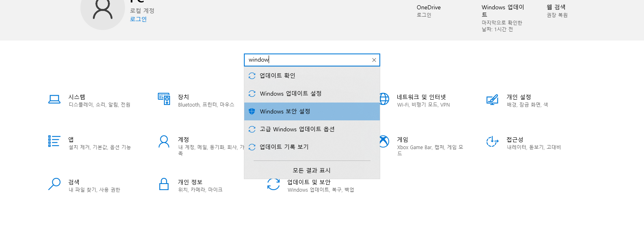The height and width of the screenshot is (246, 644).
Task: Open 장치 settings category label
Action: [183, 97]
